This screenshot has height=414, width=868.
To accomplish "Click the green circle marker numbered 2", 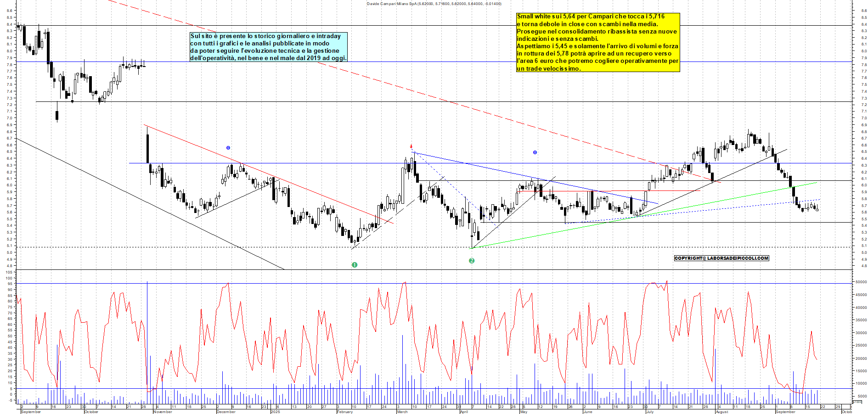I will click(x=472, y=261).
